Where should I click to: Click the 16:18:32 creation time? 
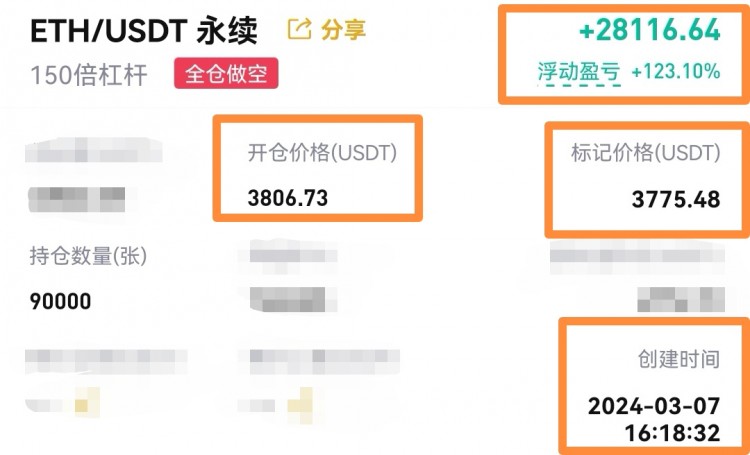[672, 433]
